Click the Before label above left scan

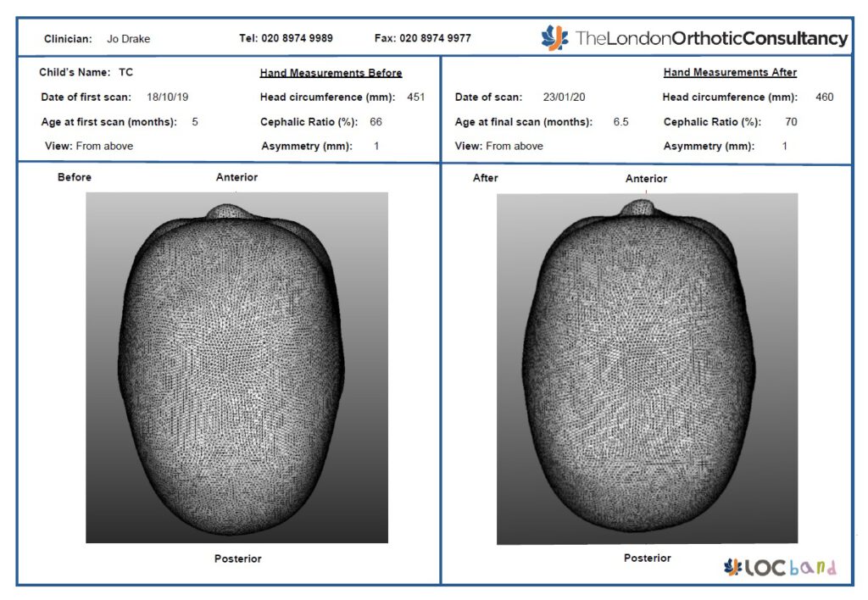click(x=75, y=177)
